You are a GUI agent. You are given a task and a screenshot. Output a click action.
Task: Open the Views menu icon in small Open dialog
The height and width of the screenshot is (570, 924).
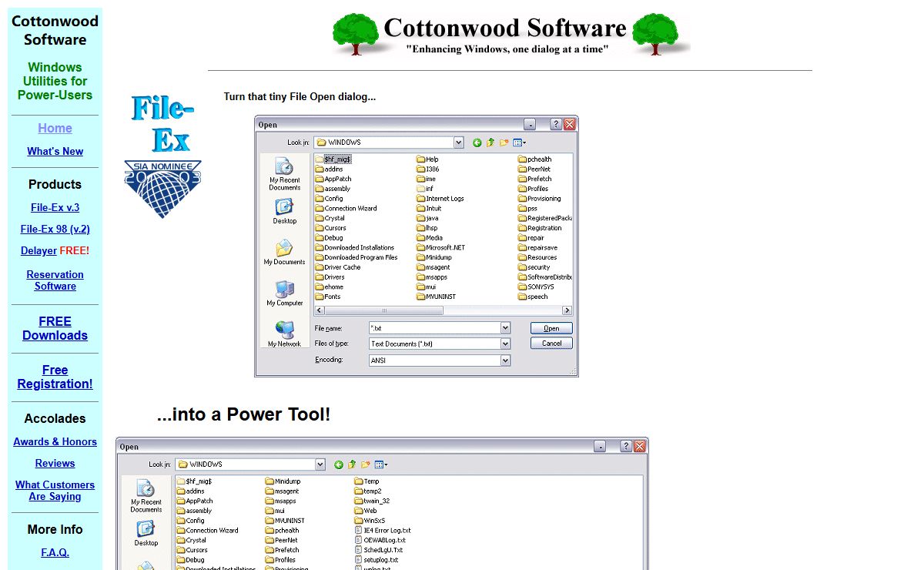click(x=519, y=142)
